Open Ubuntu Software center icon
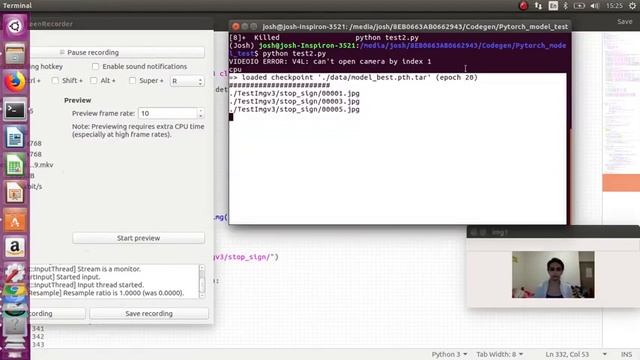This screenshot has height=360, width=640. click(x=15, y=220)
